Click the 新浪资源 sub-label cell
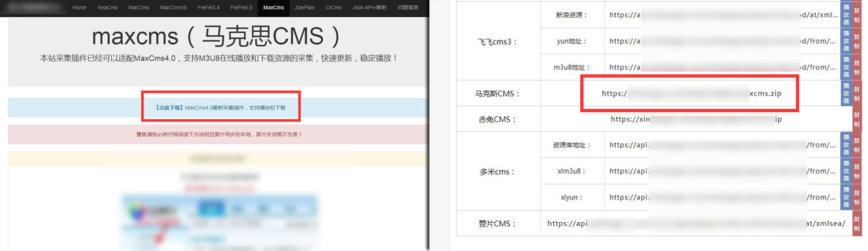The image size is (868, 251). click(x=573, y=15)
